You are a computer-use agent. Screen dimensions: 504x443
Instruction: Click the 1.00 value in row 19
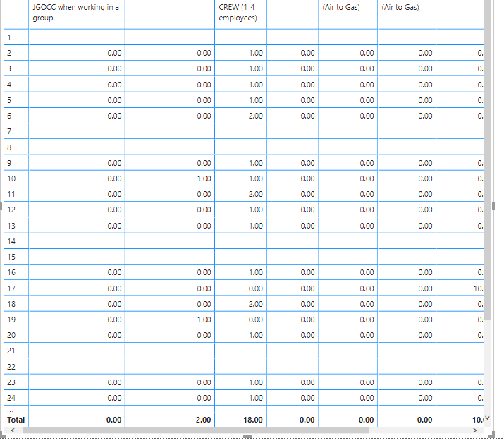[204, 320]
